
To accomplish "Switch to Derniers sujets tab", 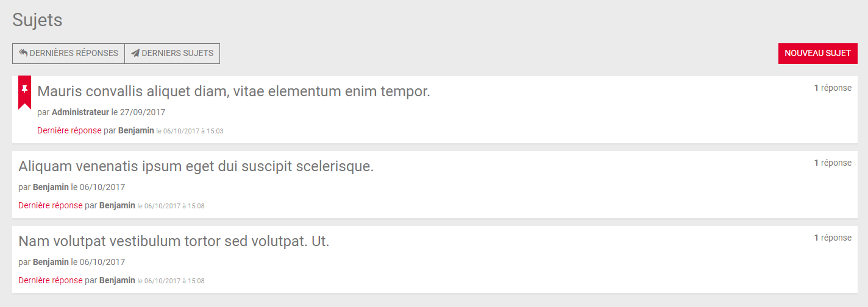I will [173, 54].
